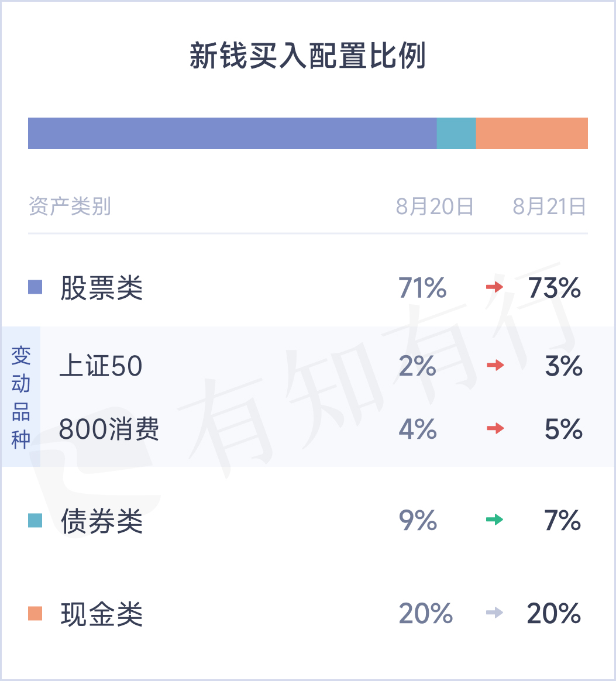This screenshot has width=616, height=681.
Task: Click the gray arrow in 现金类 row
Action: pyautogui.click(x=494, y=613)
